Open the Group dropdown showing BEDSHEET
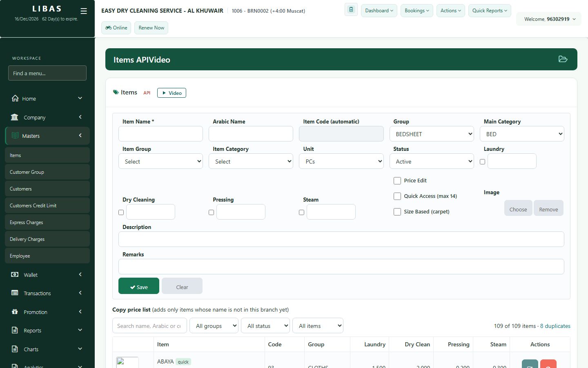This screenshot has width=588, height=368. coord(432,134)
